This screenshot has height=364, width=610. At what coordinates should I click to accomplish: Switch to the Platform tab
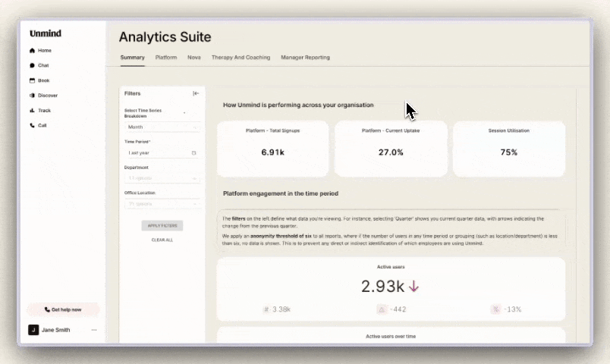tap(166, 58)
